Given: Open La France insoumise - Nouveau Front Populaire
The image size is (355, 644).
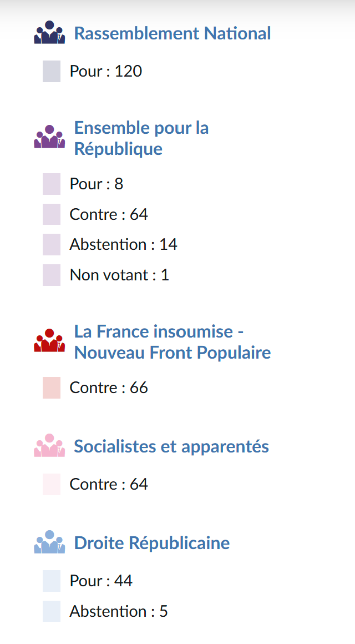Looking at the screenshot, I should coord(173,342).
